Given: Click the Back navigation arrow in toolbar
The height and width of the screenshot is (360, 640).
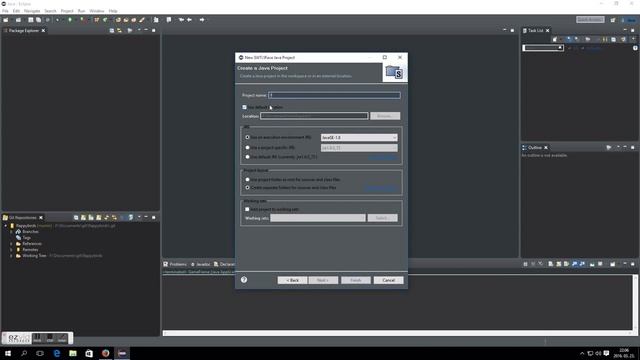Looking at the screenshot, I should 190,20.
